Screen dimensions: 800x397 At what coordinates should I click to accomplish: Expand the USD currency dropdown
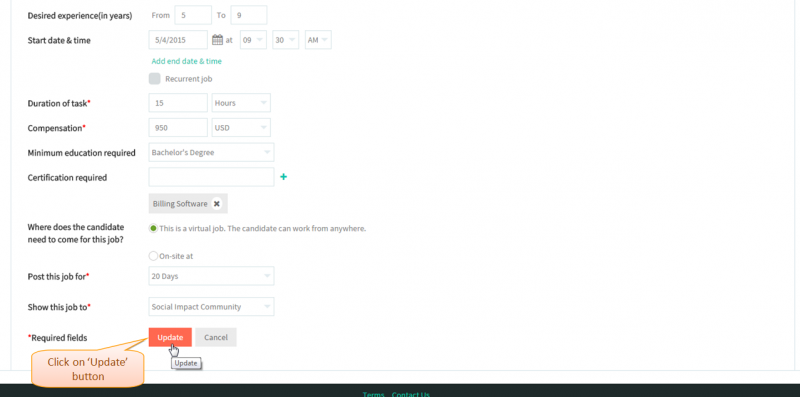241,128
